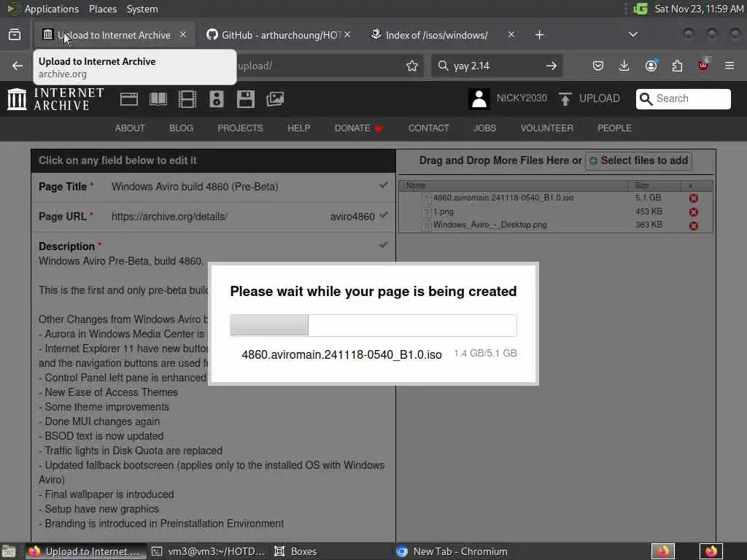This screenshot has height=560, width=747.
Task: Close the Index of /isos/windows/ tab
Action: (x=511, y=35)
